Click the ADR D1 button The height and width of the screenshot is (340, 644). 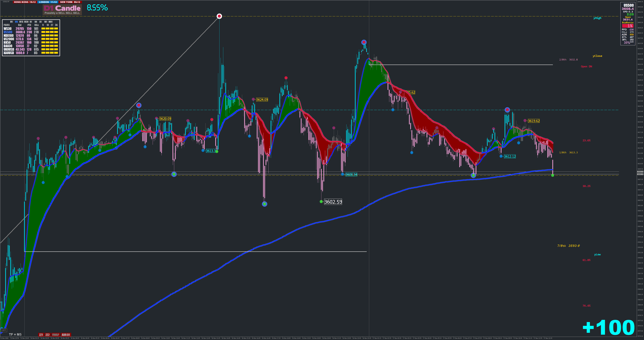pyautogui.click(x=66, y=335)
